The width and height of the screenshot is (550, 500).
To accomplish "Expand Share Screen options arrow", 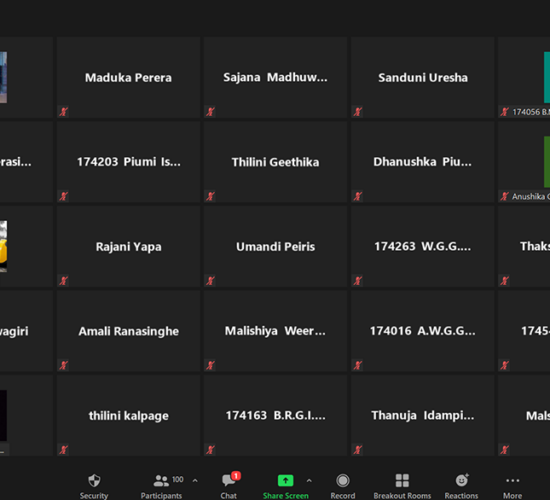I will (x=309, y=480).
